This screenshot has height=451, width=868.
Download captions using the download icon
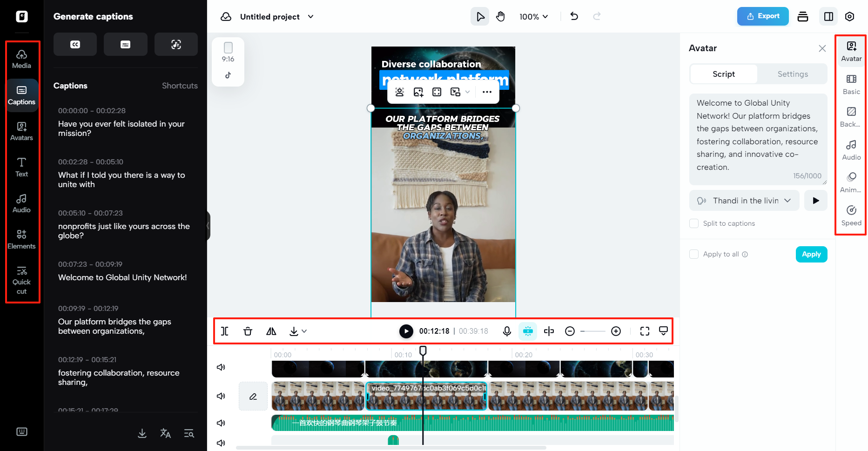click(x=142, y=433)
